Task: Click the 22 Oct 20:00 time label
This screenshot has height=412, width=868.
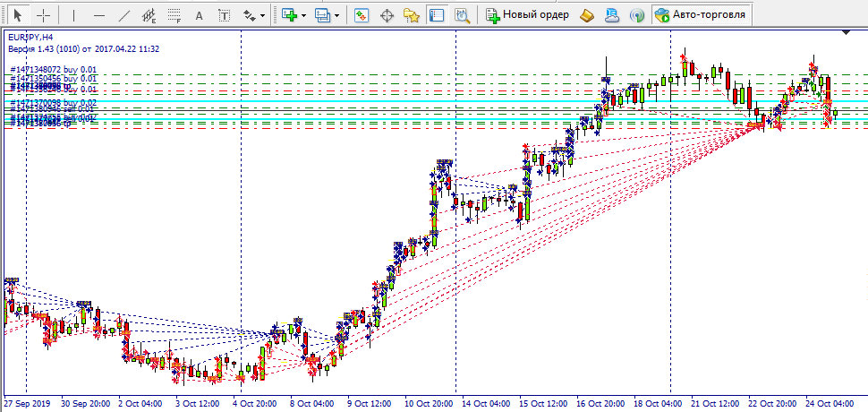Action: (772, 403)
